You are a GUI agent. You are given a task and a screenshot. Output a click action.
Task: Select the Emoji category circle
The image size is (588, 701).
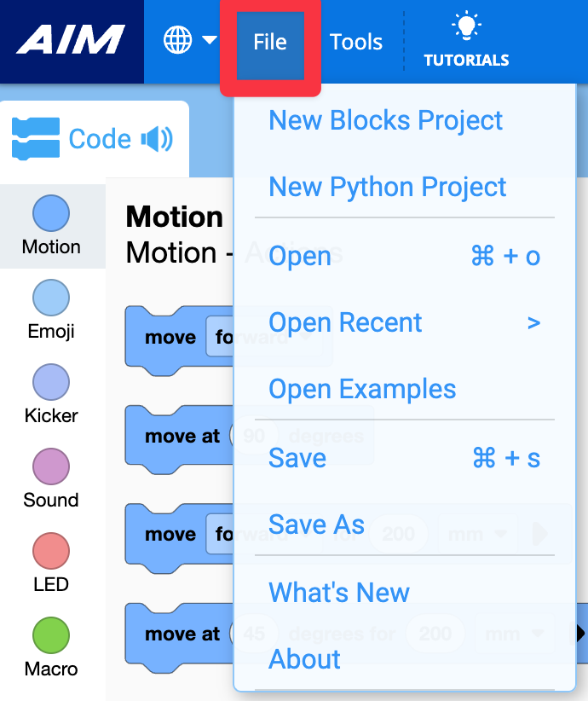click(50, 298)
